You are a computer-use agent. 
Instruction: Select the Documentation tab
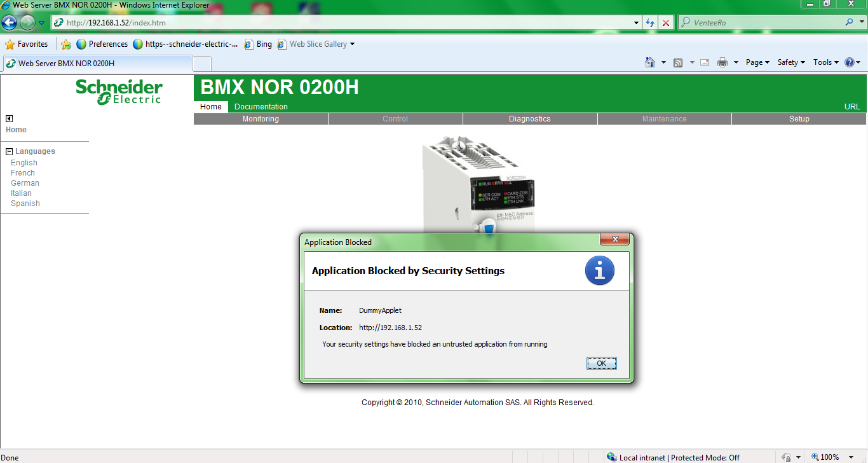(x=261, y=107)
